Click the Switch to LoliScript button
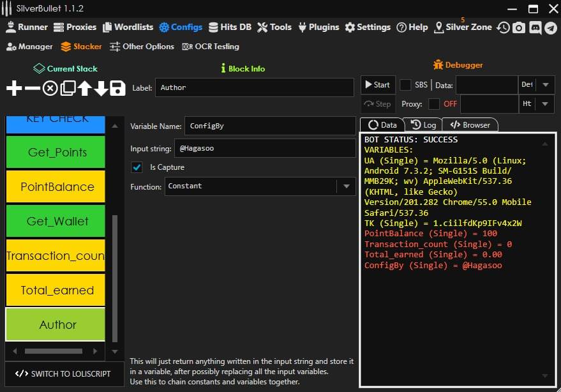The width and height of the screenshot is (561, 392). (x=63, y=374)
